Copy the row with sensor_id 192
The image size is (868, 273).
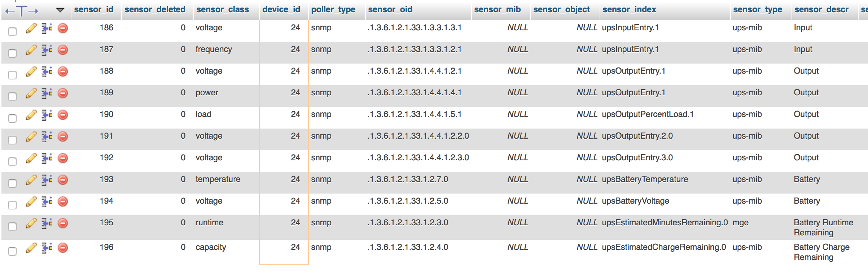47,158
